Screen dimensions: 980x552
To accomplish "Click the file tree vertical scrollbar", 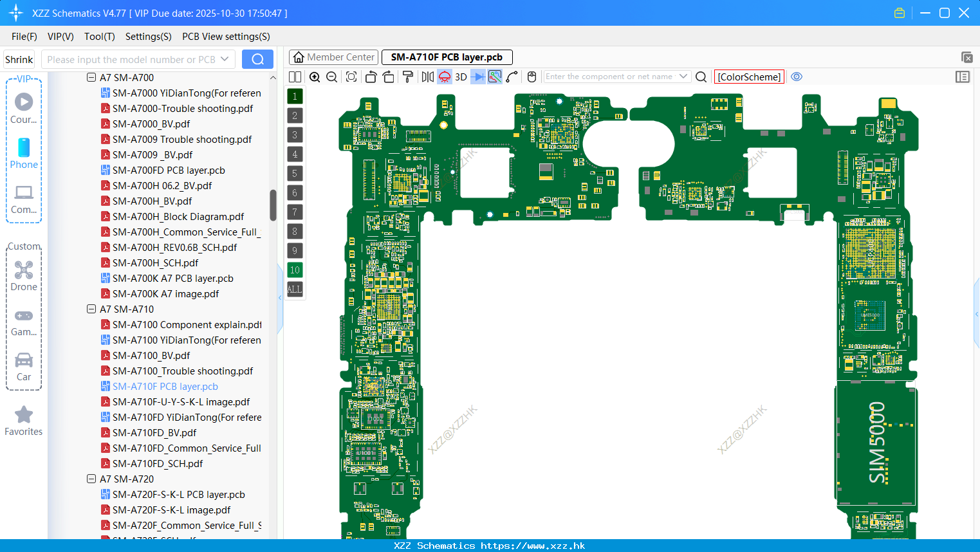I will pyautogui.click(x=273, y=205).
